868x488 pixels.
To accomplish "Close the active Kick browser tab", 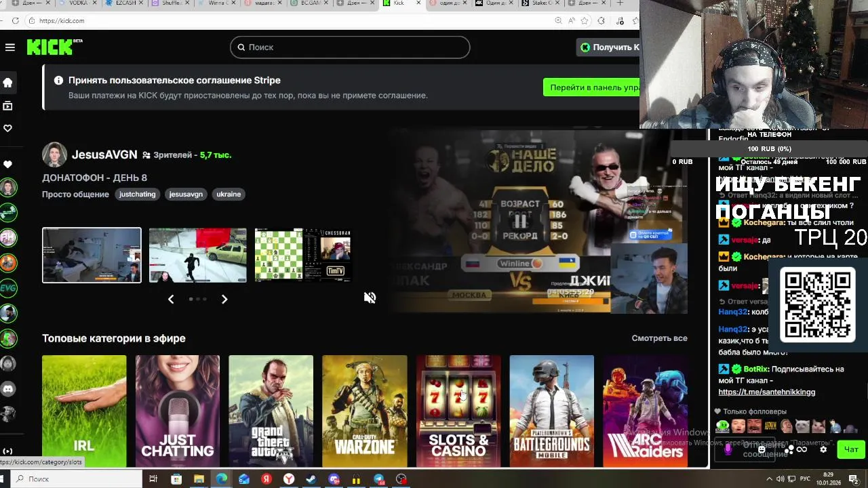I will [x=418, y=3].
